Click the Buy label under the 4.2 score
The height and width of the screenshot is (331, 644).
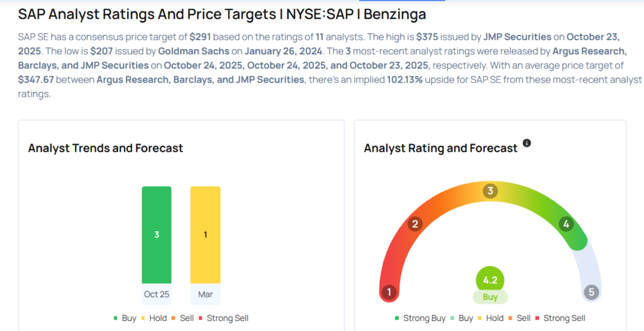490,297
